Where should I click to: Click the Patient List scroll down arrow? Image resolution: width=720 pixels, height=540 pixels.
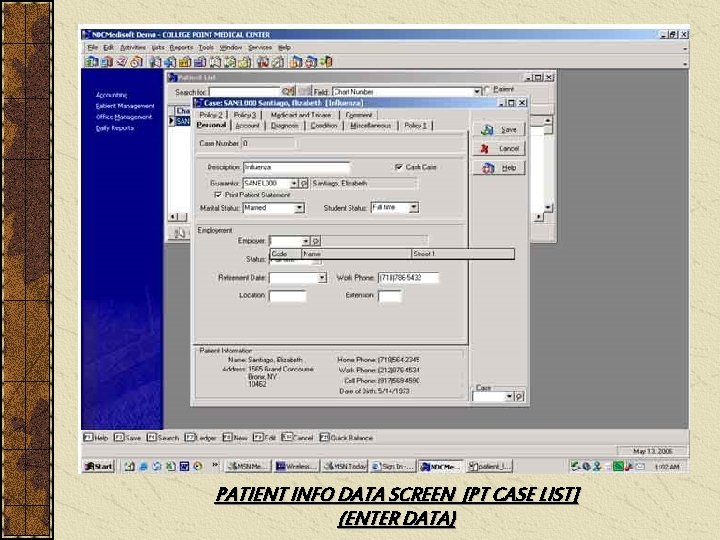(548, 208)
